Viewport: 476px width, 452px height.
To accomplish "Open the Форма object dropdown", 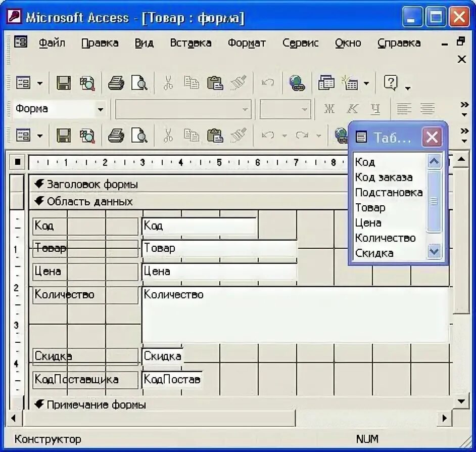I will coord(100,109).
